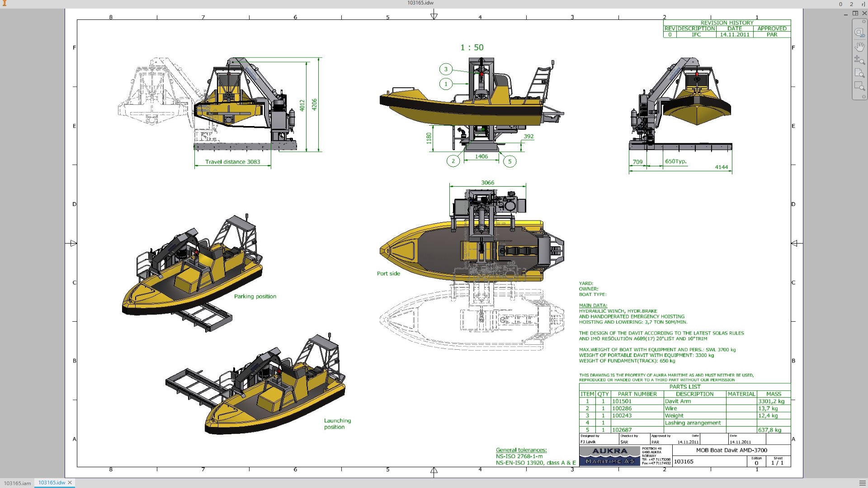868x488 pixels.
Task: Click the Inventor application icon in title bar
Action: (5, 3)
